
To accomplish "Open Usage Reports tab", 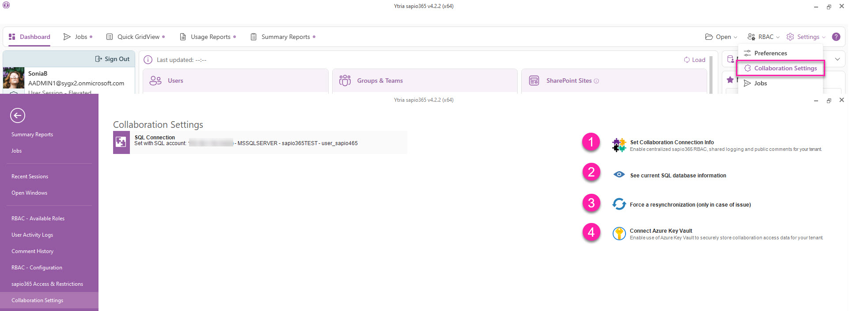I will coord(208,37).
